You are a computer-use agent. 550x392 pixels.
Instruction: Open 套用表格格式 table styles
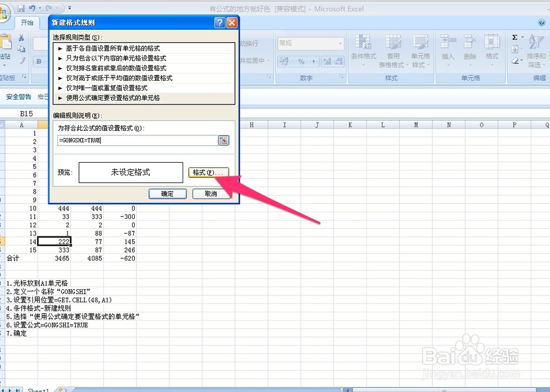pyautogui.click(x=393, y=51)
